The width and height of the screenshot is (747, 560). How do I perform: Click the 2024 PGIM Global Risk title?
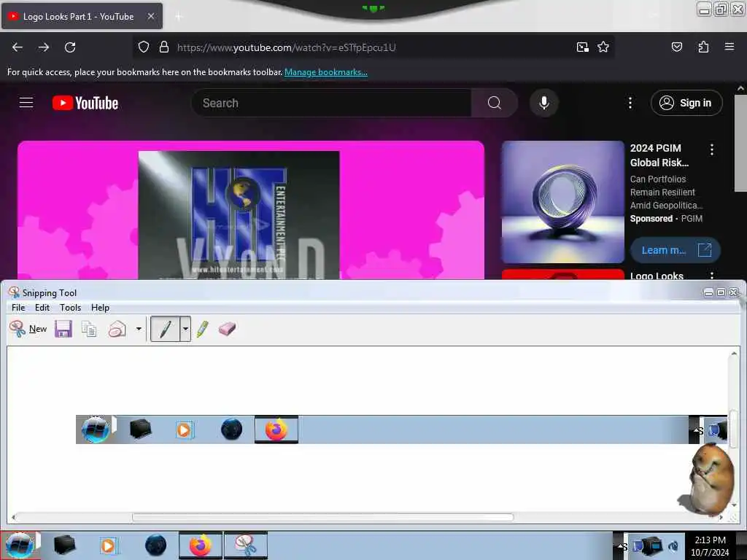659,155
